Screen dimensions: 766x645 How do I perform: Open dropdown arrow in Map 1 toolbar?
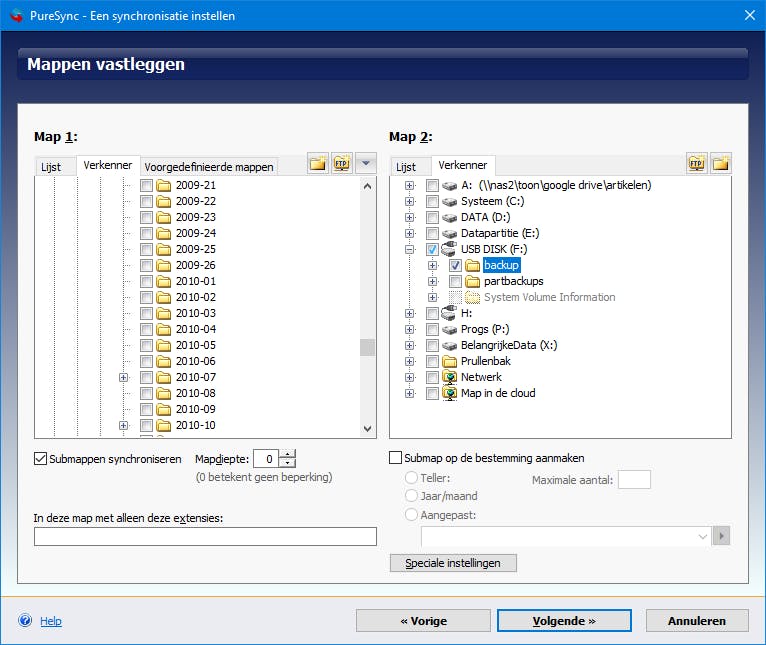click(366, 163)
